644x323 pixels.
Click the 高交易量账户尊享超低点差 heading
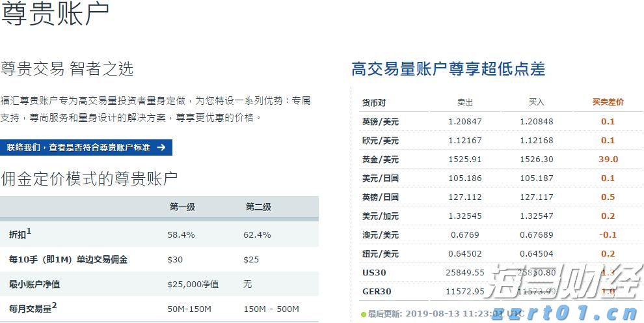(448, 69)
